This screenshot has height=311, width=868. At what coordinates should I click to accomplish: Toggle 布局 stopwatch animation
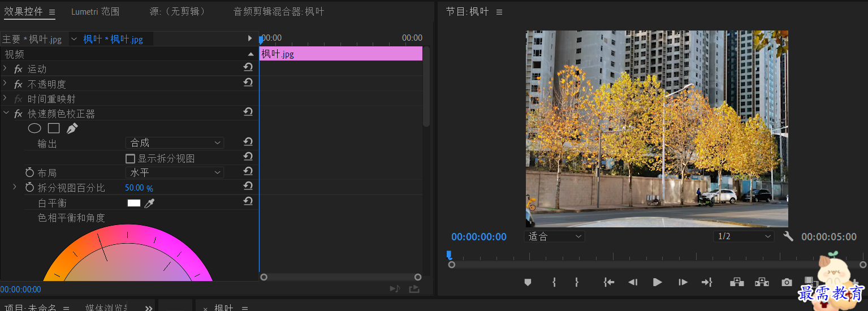tap(30, 172)
